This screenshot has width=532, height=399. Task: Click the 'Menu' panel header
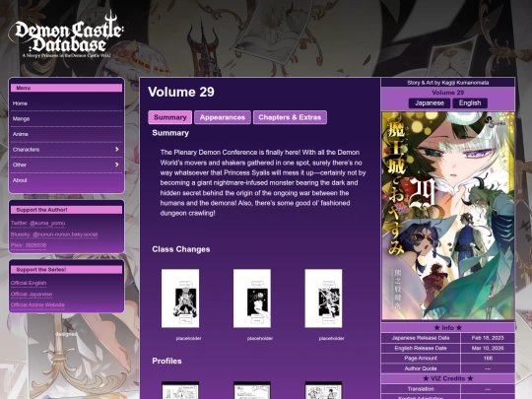[x=66, y=88]
